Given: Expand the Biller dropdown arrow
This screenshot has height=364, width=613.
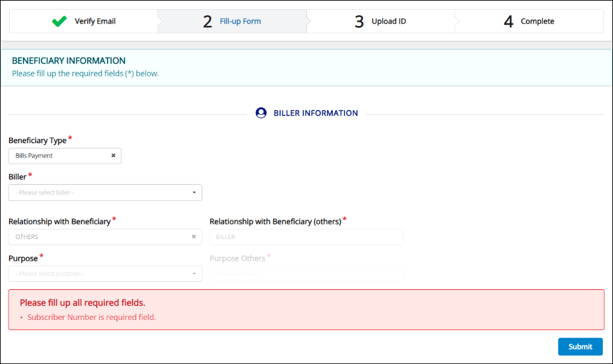Looking at the screenshot, I should pos(194,193).
